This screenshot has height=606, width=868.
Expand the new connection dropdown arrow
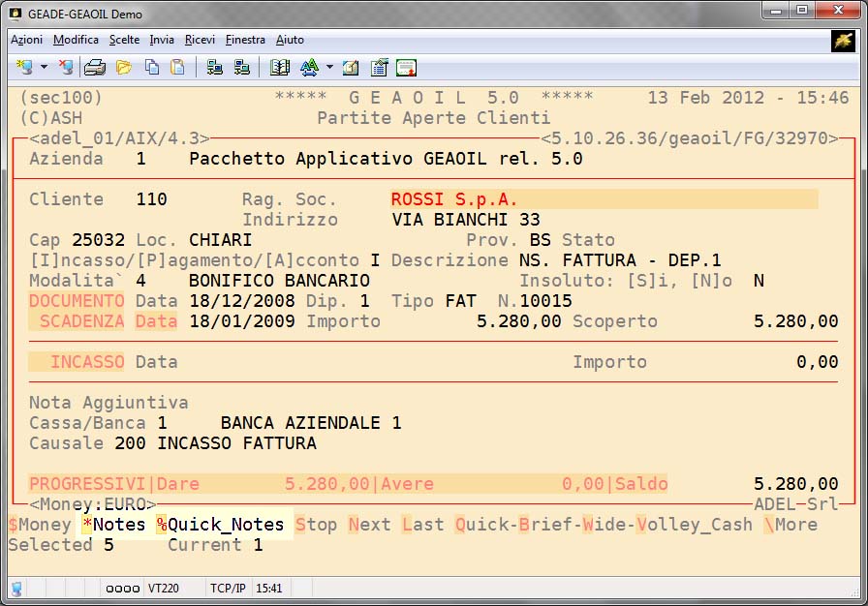44,68
